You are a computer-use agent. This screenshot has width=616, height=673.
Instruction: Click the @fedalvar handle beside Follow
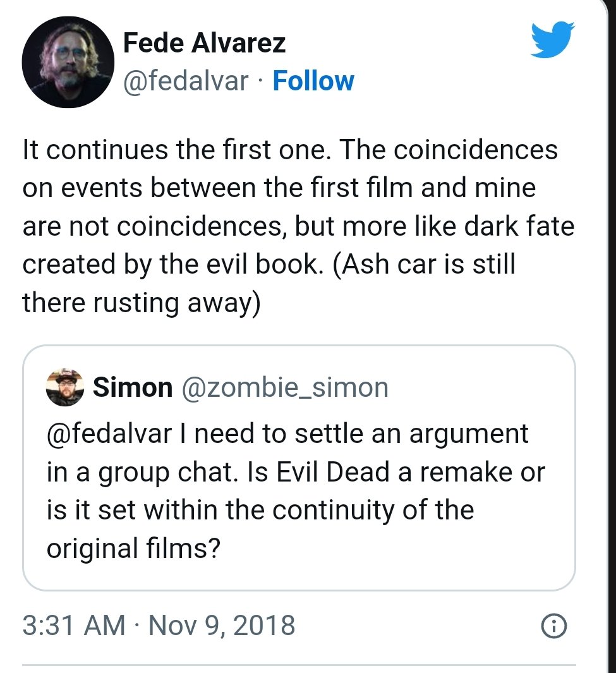click(185, 82)
